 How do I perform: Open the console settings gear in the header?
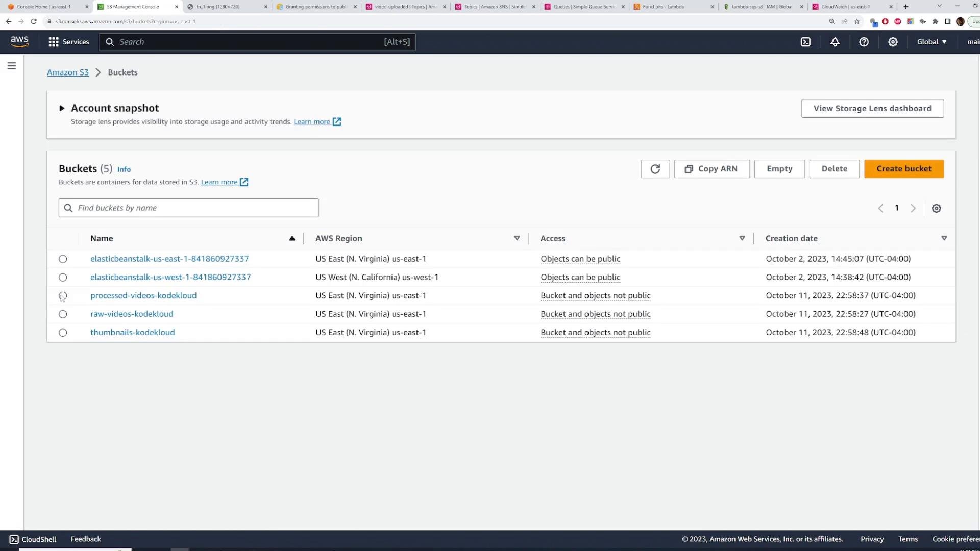click(893, 42)
